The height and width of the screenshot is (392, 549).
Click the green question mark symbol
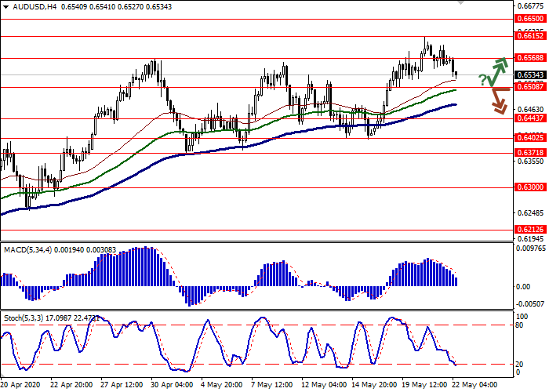coord(482,78)
